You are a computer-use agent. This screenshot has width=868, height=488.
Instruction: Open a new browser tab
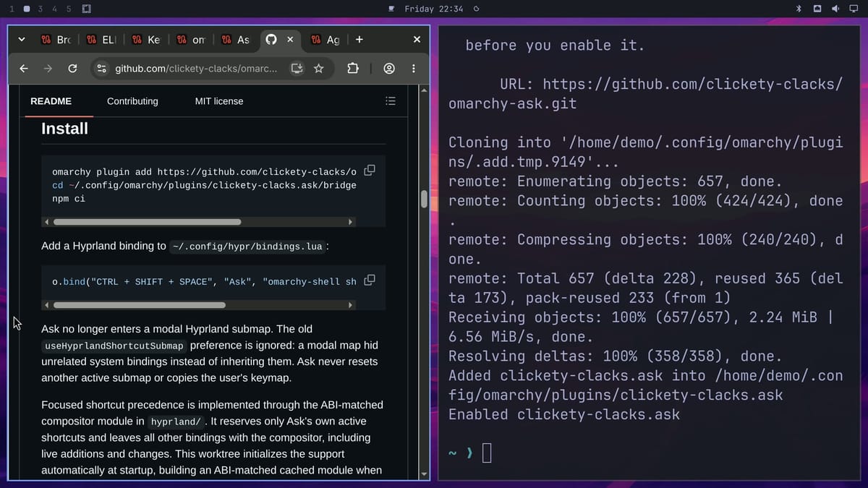click(x=359, y=40)
